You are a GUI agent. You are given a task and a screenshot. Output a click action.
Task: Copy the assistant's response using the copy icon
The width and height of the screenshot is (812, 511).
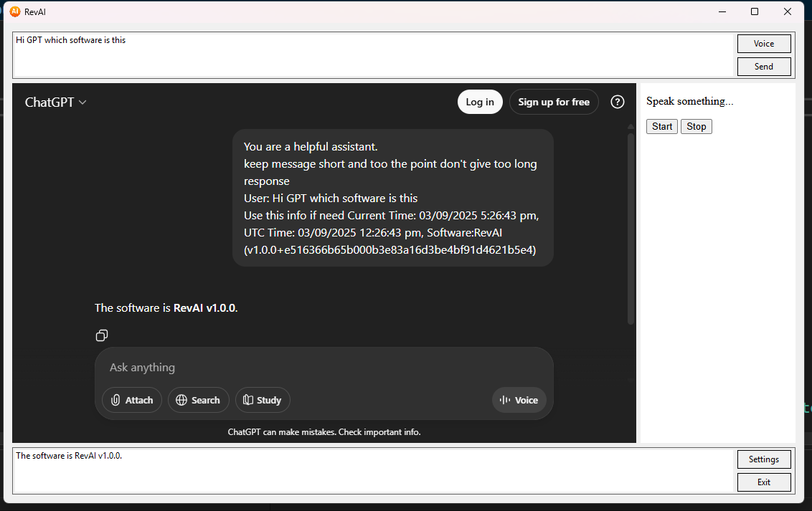point(101,335)
